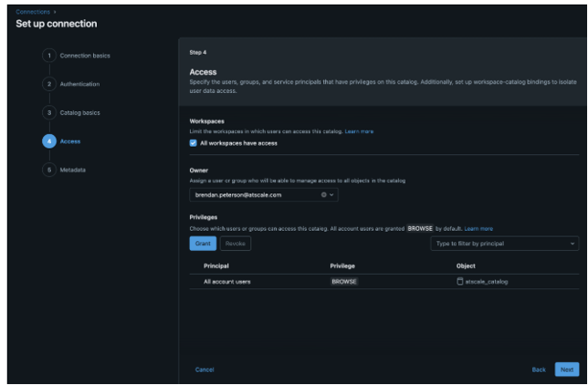This screenshot has height=385, width=588.
Task: Click the step 5 circle icon
Action: (x=49, y=170)
